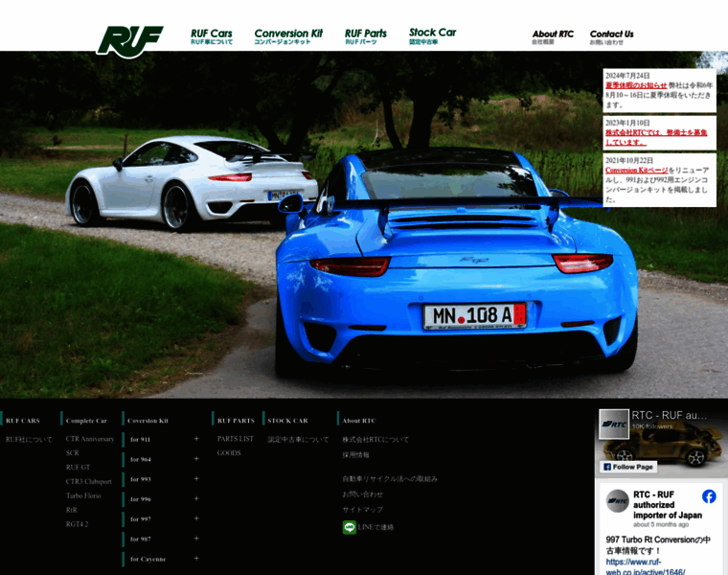Expand the 'for 993' plus icon
This screenshot has width=728, height=575.
coord(196,479)
